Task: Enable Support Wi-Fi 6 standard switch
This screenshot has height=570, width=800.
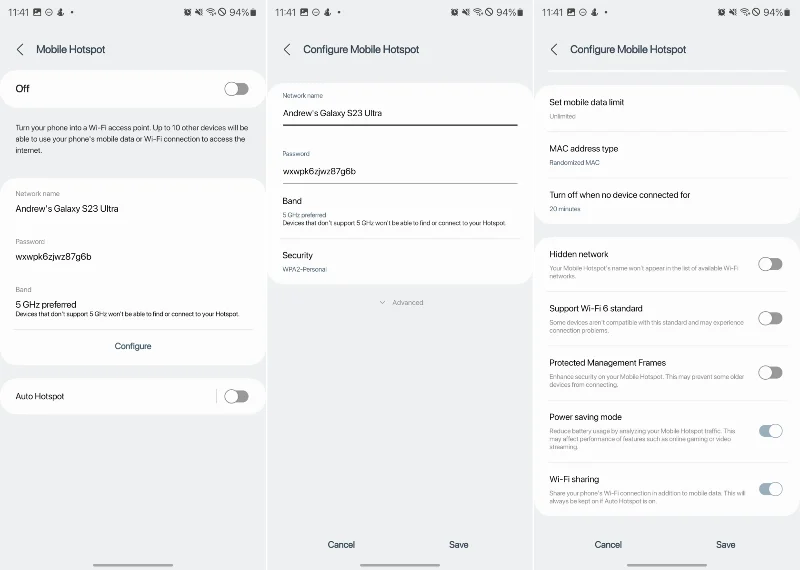Action: tap(770, 318)
